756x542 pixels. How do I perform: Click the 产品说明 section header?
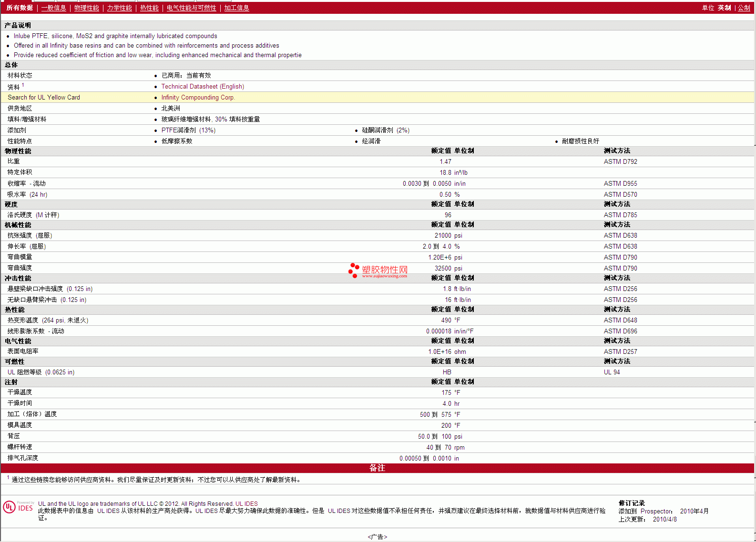coord(18,26)
